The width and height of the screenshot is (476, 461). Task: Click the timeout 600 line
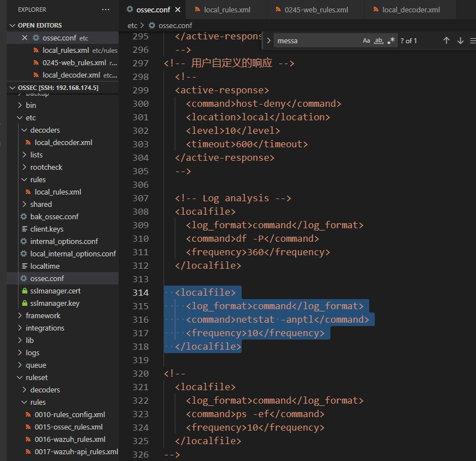247,144
